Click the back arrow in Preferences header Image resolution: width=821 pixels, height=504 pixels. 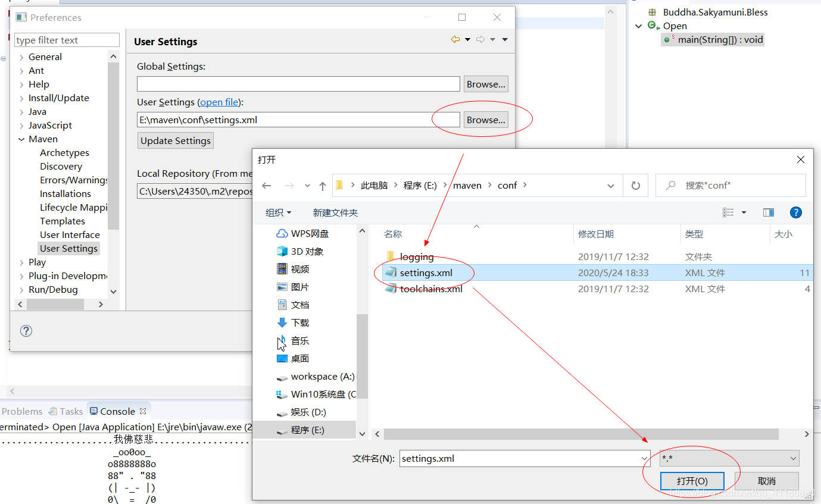[455, 39]
